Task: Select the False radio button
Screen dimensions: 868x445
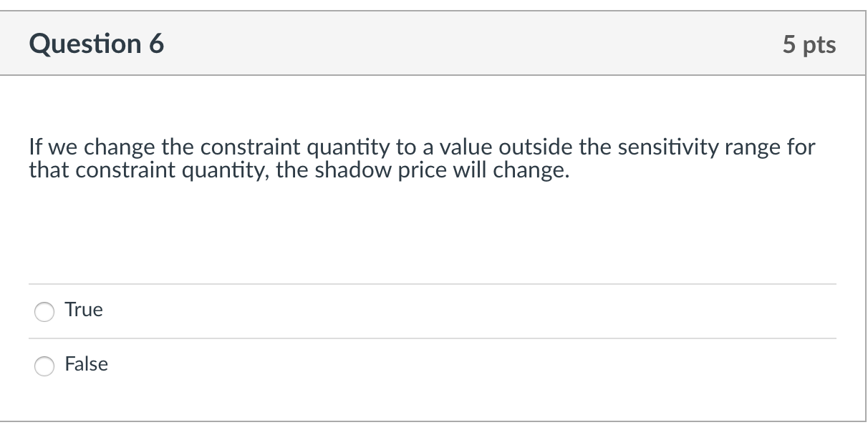Action: (x=44, y=366)
